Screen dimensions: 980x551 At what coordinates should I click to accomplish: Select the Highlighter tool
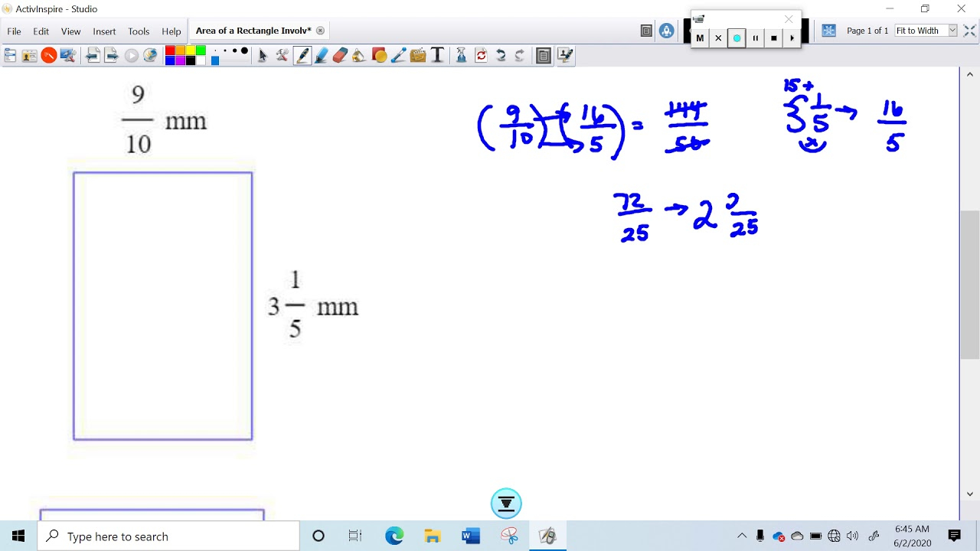(322, 55)
